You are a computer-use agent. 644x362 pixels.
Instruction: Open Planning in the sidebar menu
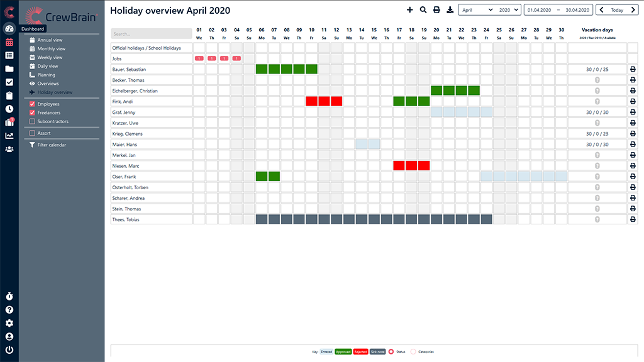click(x=46, y=75)
